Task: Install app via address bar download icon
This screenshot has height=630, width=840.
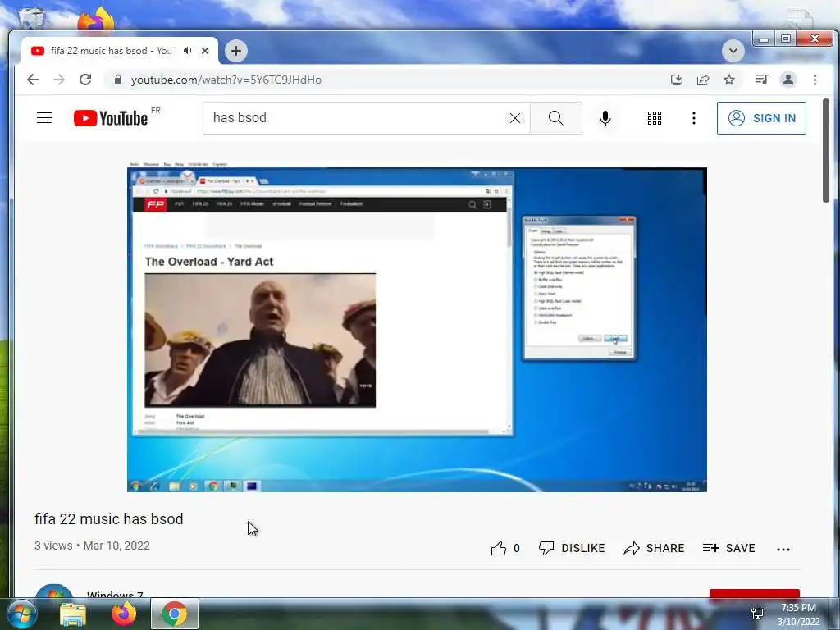Action: coord(677,80)
